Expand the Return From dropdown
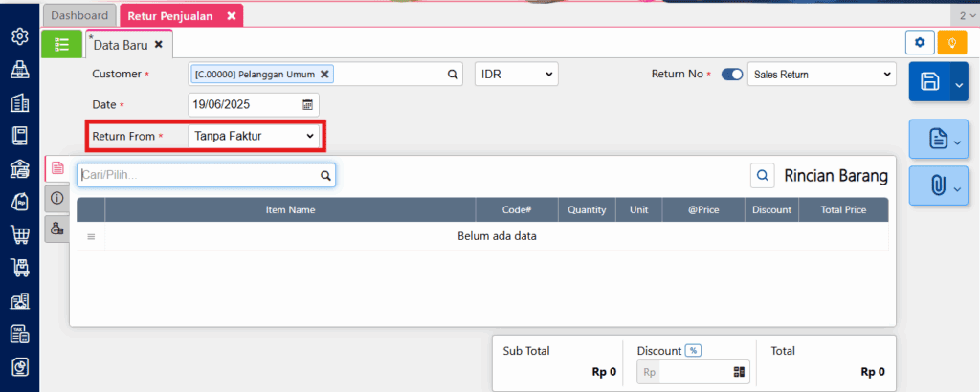Screen dimensions: 980x392 click(254, 137)
